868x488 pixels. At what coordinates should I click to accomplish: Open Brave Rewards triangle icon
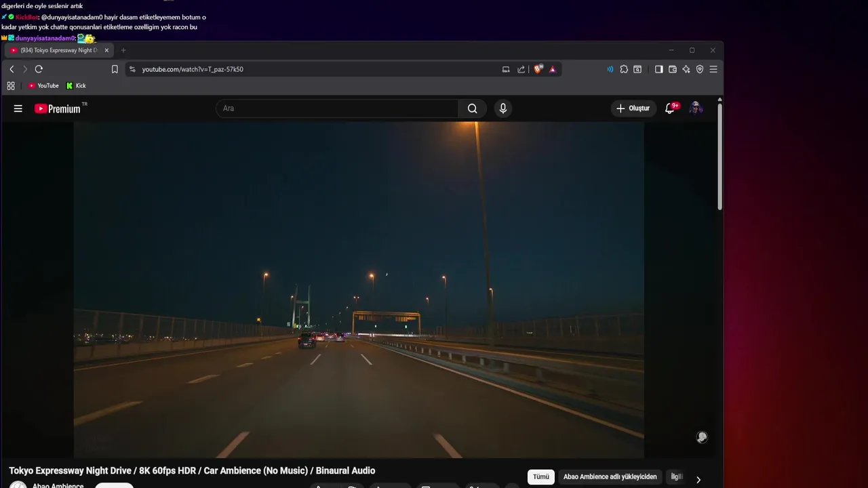(x=553, y=69)
